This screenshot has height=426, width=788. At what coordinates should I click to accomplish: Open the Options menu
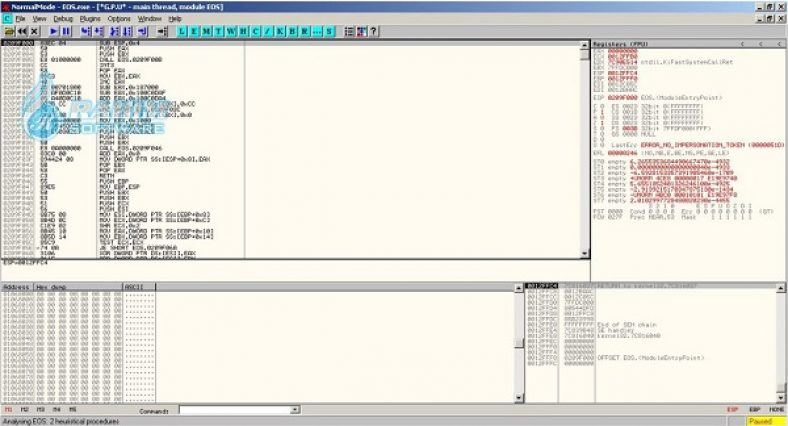(119, 19)
